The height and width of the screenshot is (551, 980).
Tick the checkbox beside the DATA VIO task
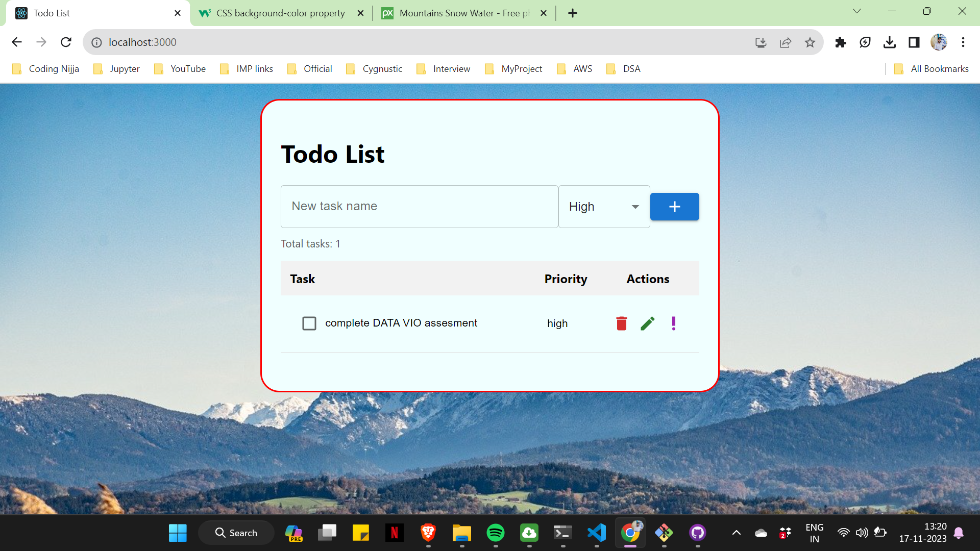309,323
